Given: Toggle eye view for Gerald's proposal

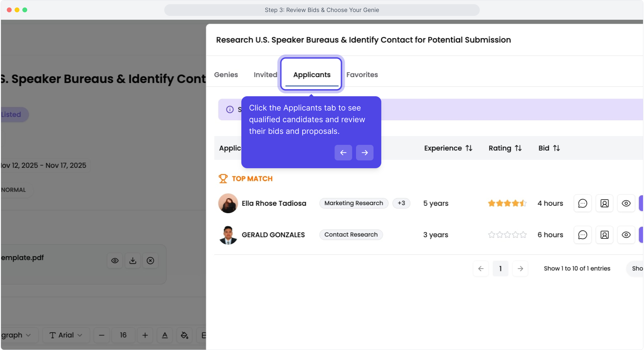Looking at the screenshot, I should [626, 235].
